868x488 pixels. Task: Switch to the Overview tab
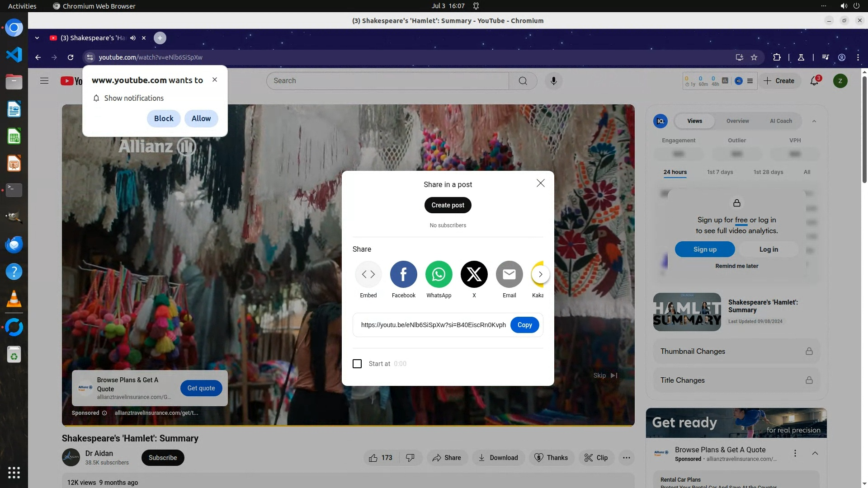click(737, 121)
